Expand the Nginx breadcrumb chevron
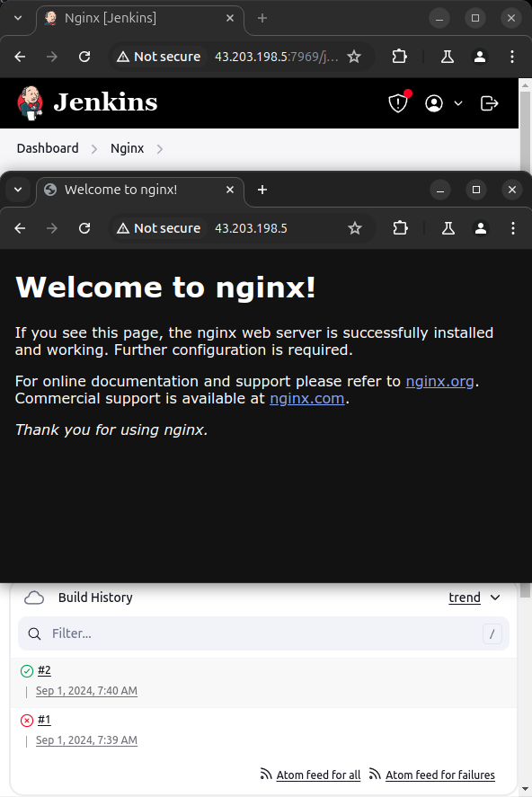The image size is (532, 797). pyautogui.click(x=160, y=149)
